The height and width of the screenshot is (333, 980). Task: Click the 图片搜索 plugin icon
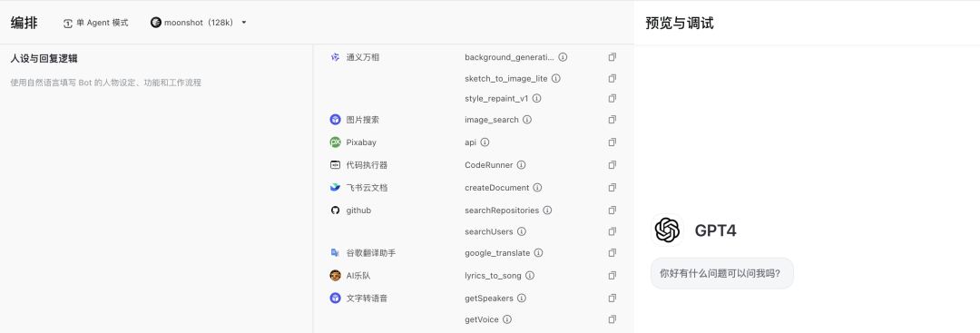[x=335, y=120]
